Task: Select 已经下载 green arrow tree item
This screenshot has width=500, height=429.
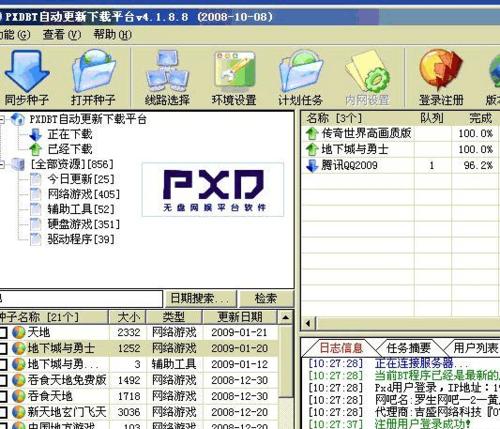Action: coord(61,149)
